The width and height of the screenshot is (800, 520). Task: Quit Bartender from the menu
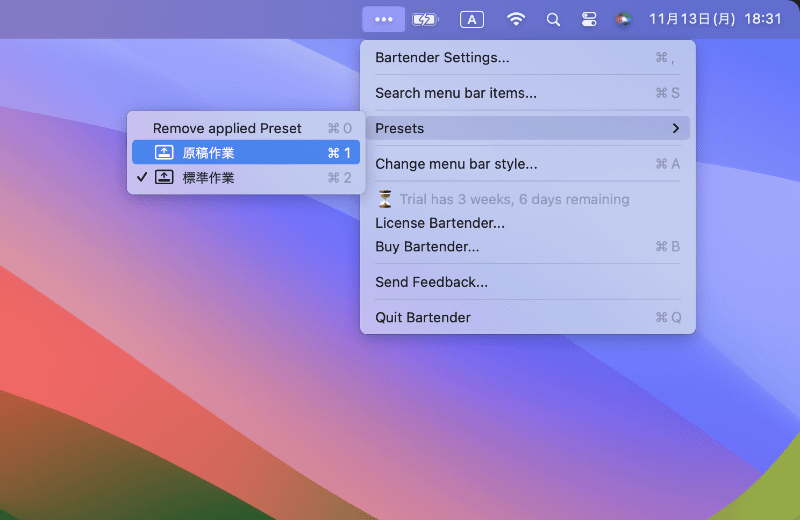pos(528,317)
